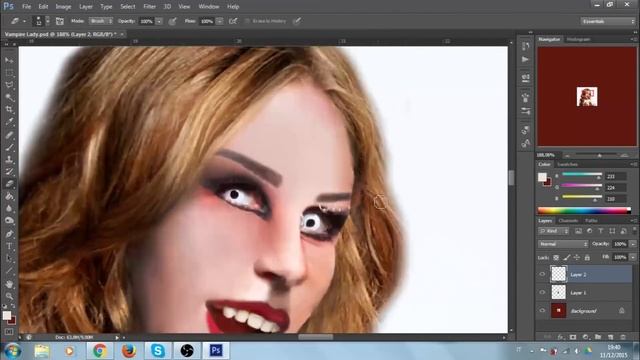640x360 pixels.
Task: Select the Eyedropper tool
Action: [9, 122]
